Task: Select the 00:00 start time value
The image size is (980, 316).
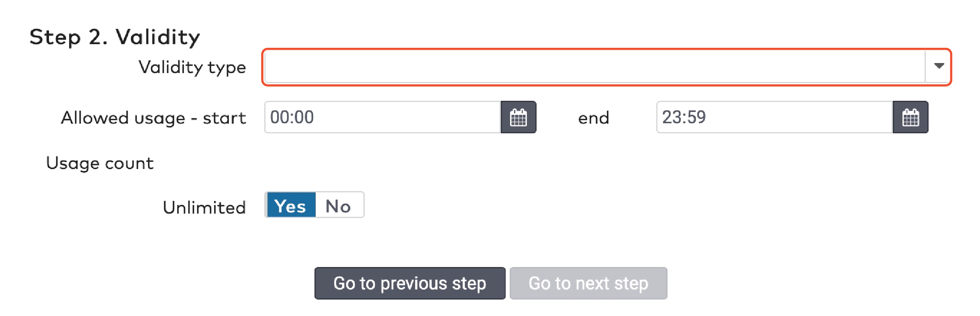Action: tap(292, 117)
